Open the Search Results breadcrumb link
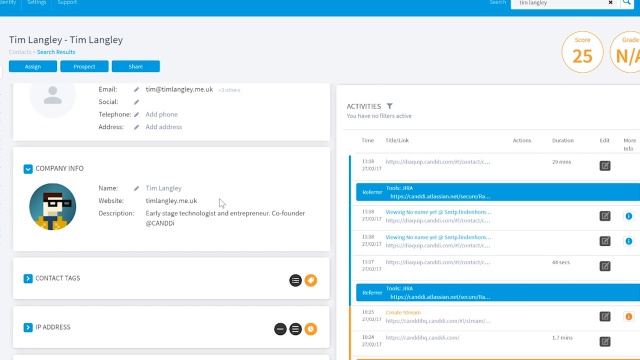The height and width of the screenshot is (360, 640). pyautogui.click(x=56, y=52)
